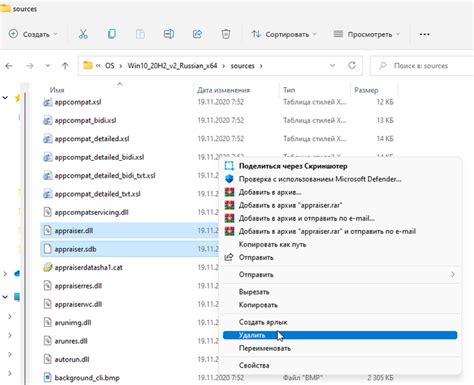Sort by Дата изменения column header
The image size is (474, 385).
click(223, 90)
